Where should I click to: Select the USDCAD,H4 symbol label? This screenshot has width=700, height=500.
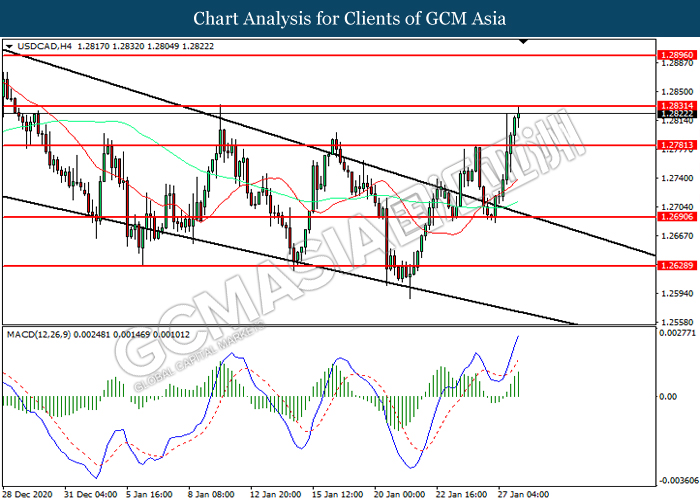44,46
